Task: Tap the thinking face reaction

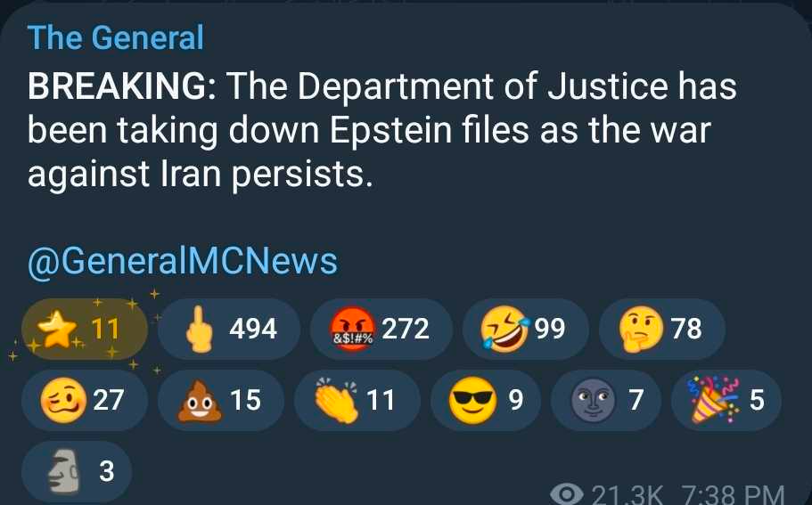Action: click(x=660, y=330)
